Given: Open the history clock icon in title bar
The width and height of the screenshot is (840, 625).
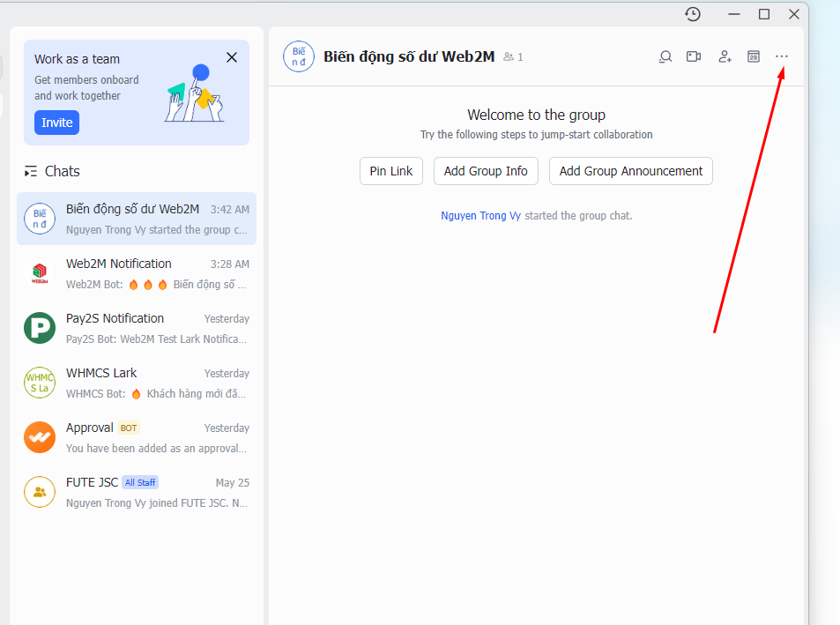Looking at the screenshot, I should coord(693,14).
